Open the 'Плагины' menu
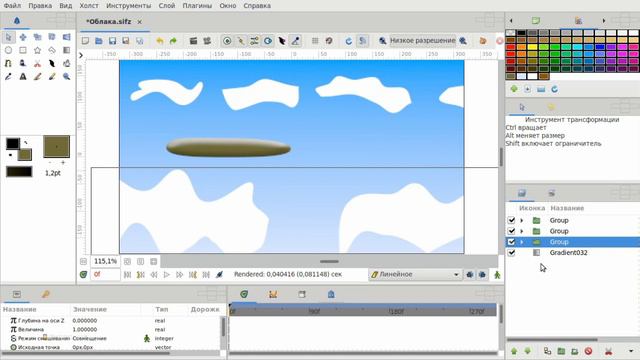This screenshot has width=640, height=360. click(x=197, y=6)
